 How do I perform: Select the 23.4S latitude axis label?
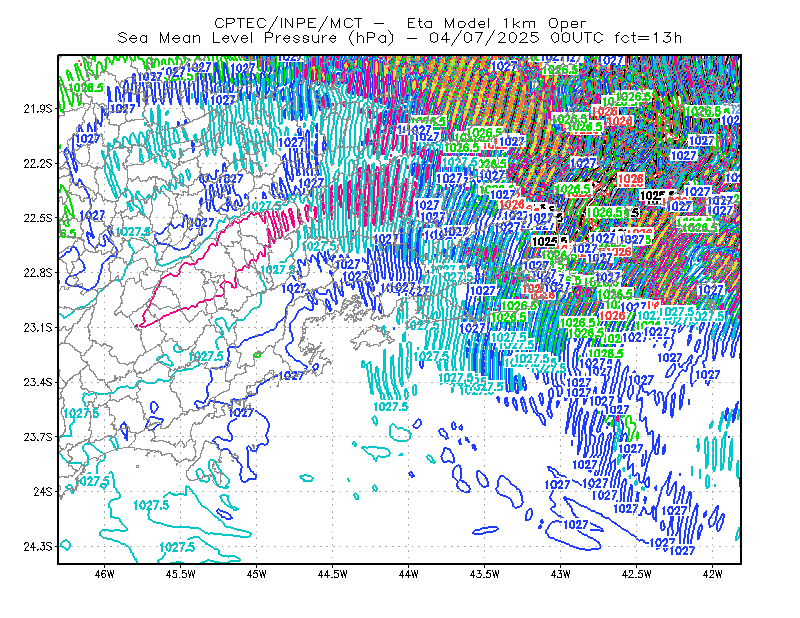pyautogui.click(x=38, y=382)
